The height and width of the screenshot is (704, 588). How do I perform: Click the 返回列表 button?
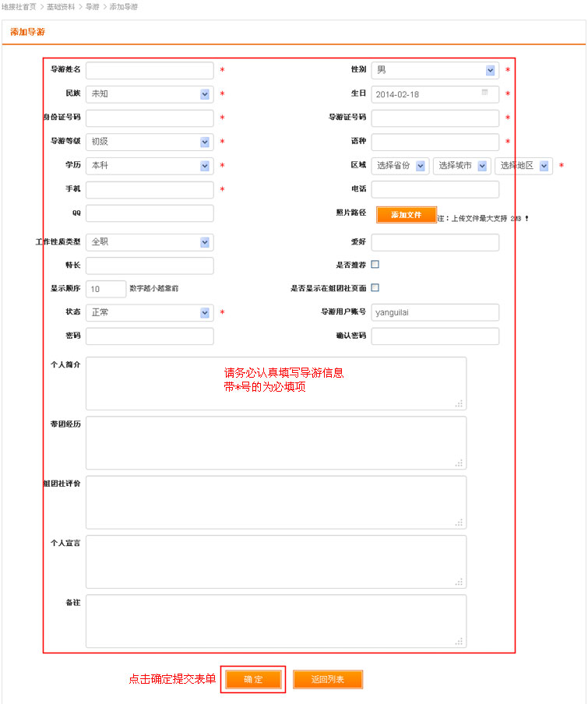[x=327, y=680]
